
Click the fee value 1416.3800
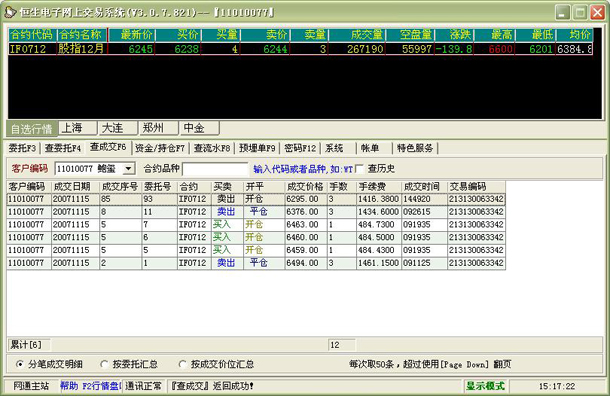point(378,199)
